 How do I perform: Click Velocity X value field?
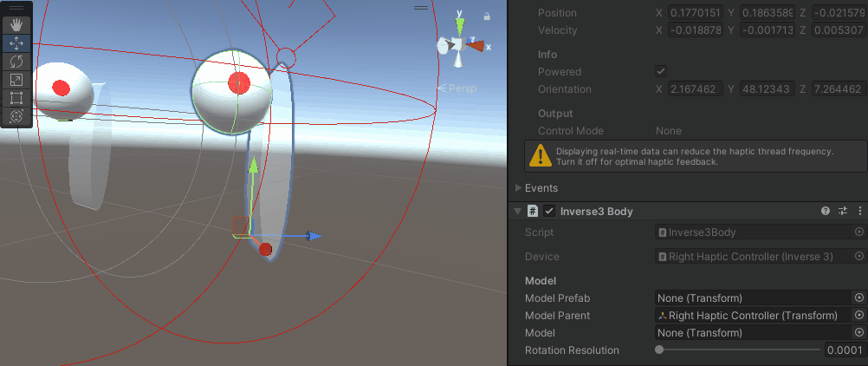pos(696,30)
